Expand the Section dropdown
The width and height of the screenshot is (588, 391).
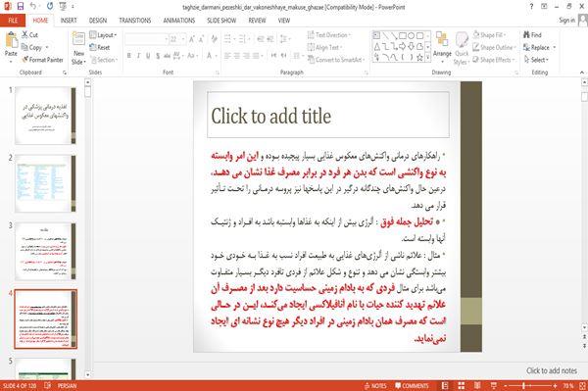(104, 60)
